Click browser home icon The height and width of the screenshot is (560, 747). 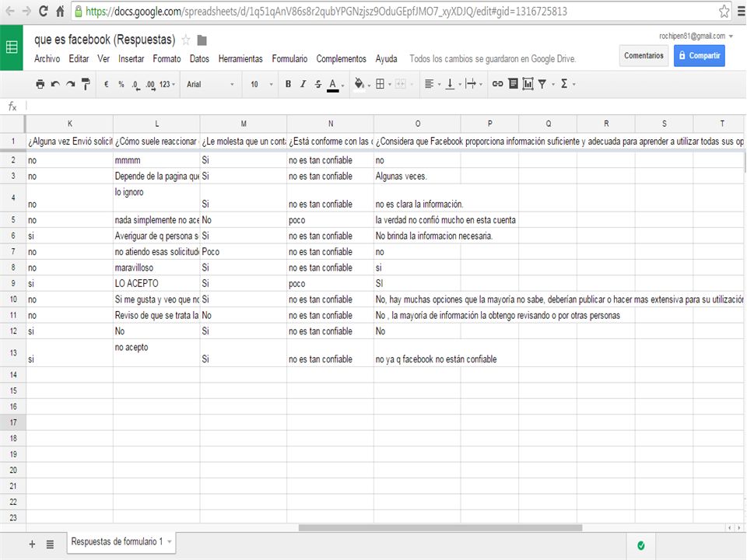[x=60, y=12]
